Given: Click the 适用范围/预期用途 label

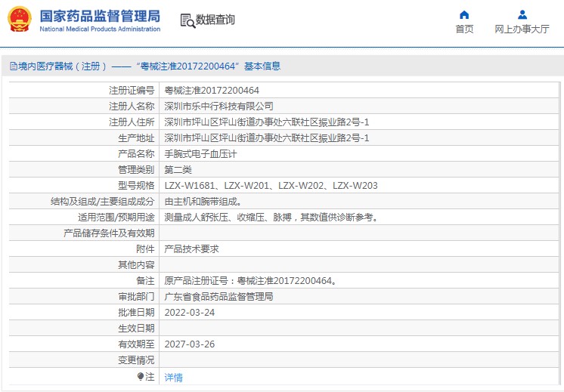Looking at the screenshot, I should pos(116,218).
